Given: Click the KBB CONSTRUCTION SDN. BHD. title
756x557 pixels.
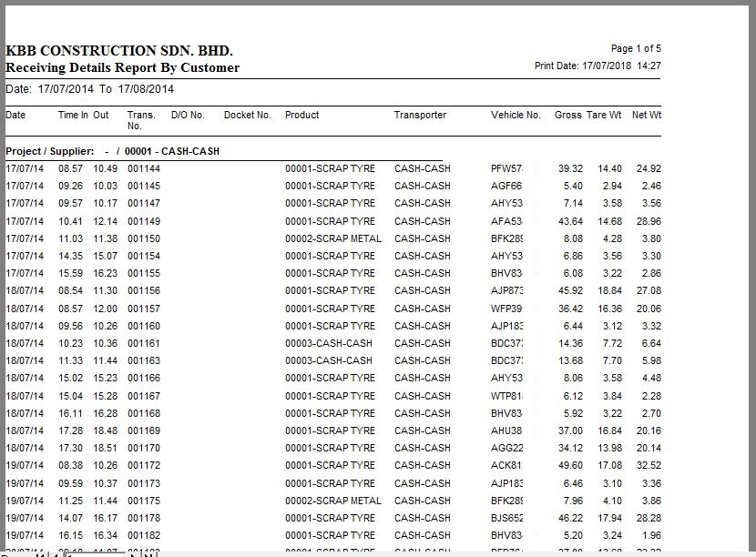Looking at the screenshot, I should pyautogui.click(x=119, y=51).
